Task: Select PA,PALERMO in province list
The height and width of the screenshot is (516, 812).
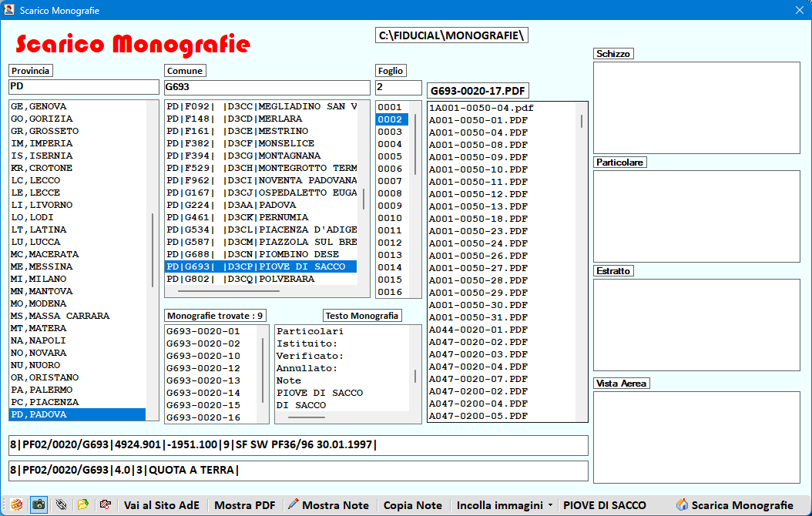Action: tap(77, 390)
